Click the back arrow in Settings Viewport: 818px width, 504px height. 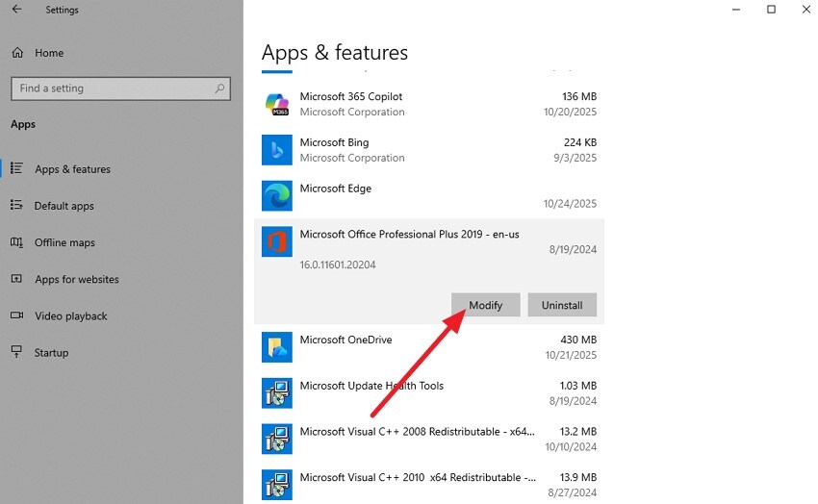click(x=16, y=10)
